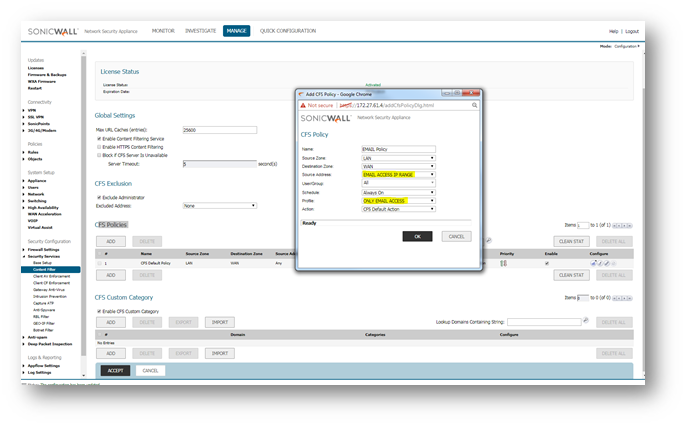Toggle Enable Content Filtering Service checkbox
The width and height of the screenshot is (687, 427).
(99, 138)
